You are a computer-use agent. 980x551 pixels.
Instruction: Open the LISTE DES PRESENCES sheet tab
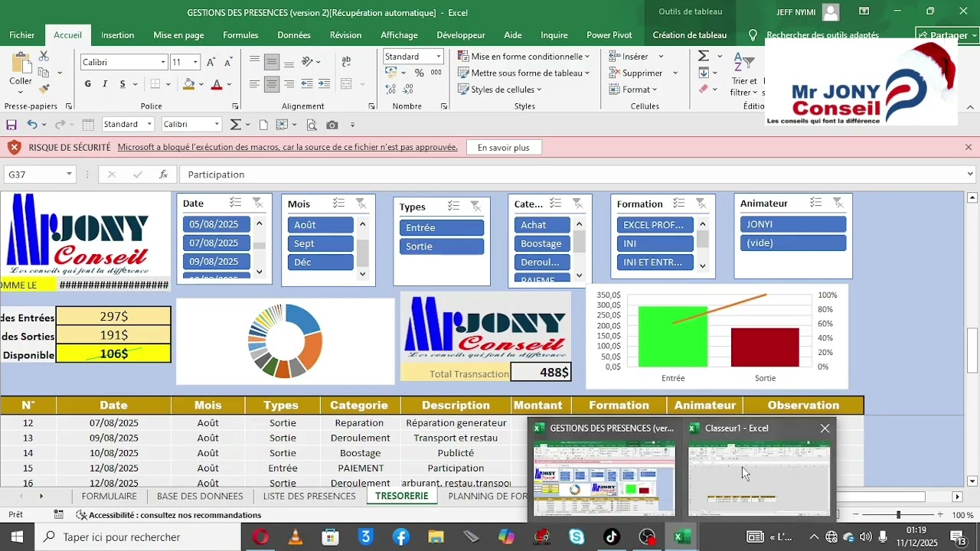click(x=309, y=497)
